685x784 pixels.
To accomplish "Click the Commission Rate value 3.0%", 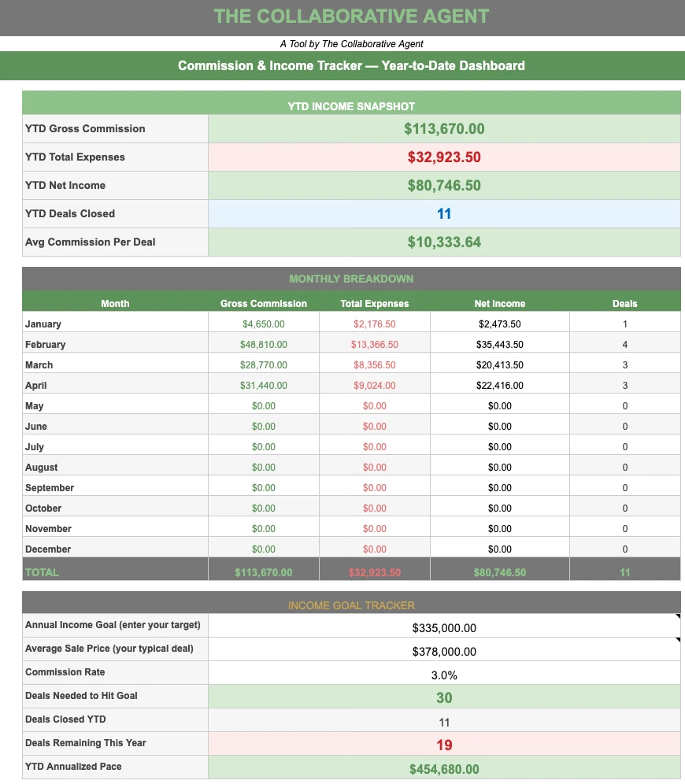I will (444, 675).
